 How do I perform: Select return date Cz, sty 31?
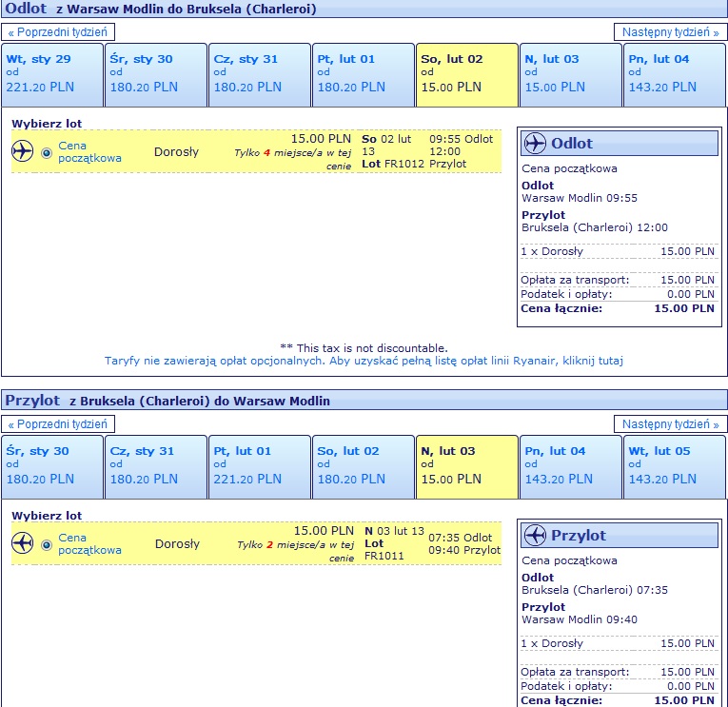click(156, 466)
